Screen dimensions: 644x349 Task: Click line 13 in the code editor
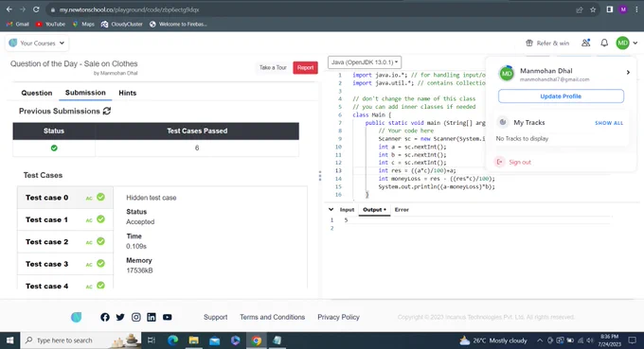pyautogui.click(x=417, y=170)
